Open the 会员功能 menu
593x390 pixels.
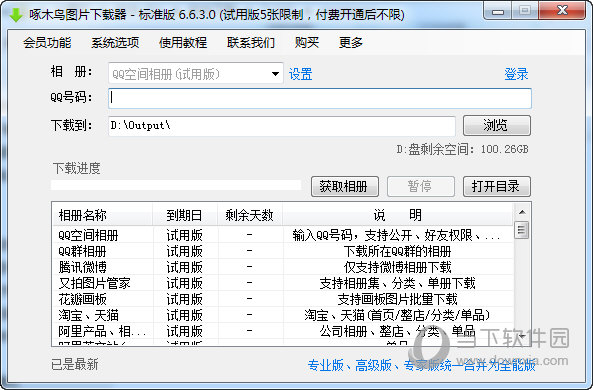click(47, 42)
